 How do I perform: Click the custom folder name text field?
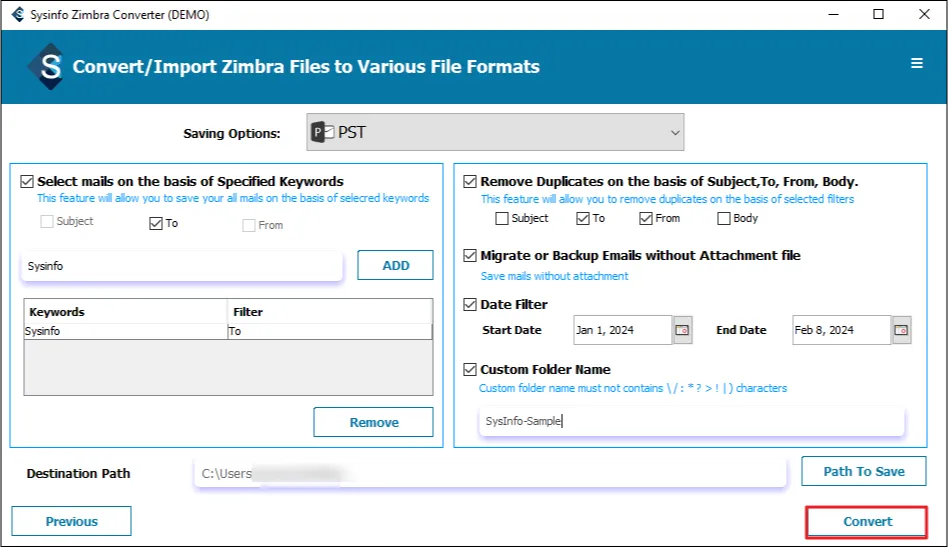pyautogui.click(x=692, y=421)
